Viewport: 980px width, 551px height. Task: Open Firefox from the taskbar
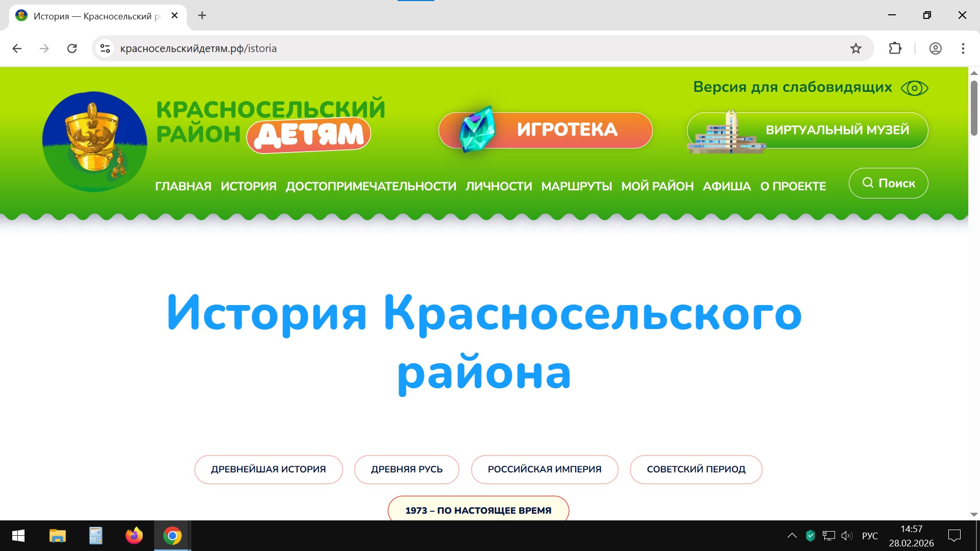tap(134, 536)
